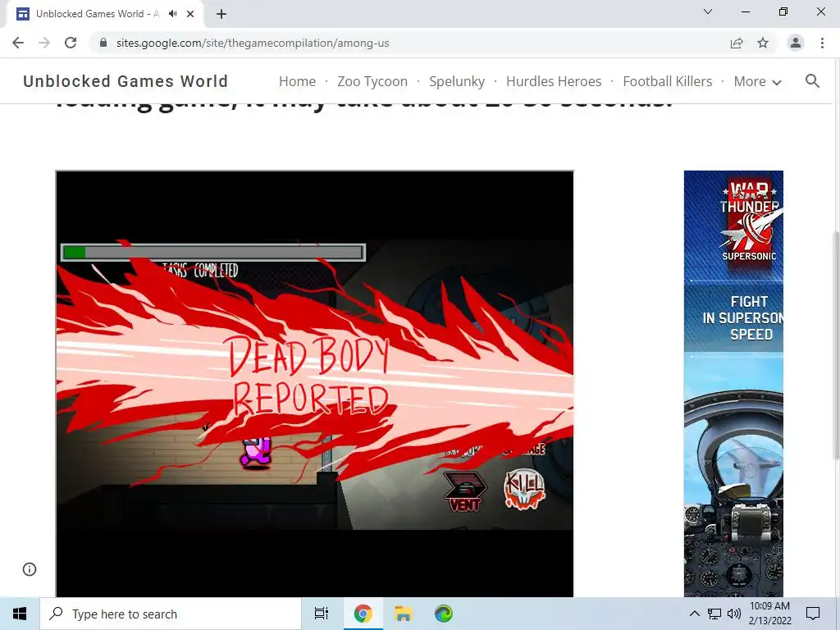840x630 pixels.
Task: Click the Unblocked Games World site title
Action: point(126,81)
